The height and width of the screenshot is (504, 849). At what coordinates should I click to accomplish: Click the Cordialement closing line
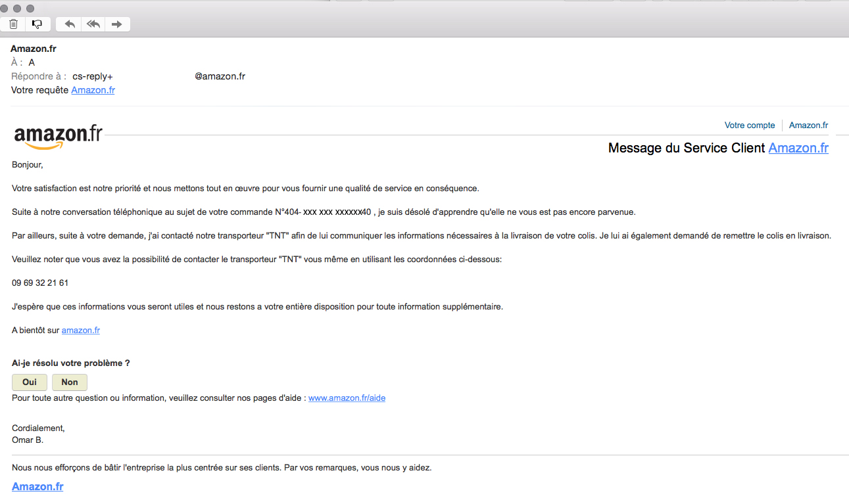(x=38, y=428)
